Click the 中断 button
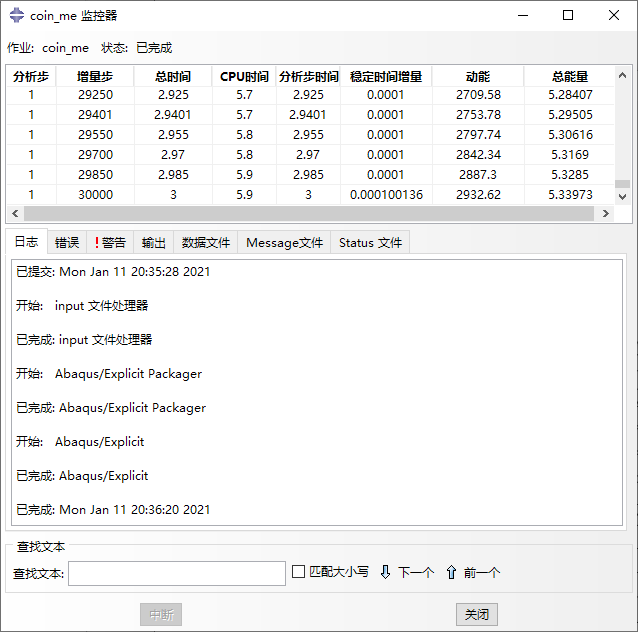 click(161, 614)
